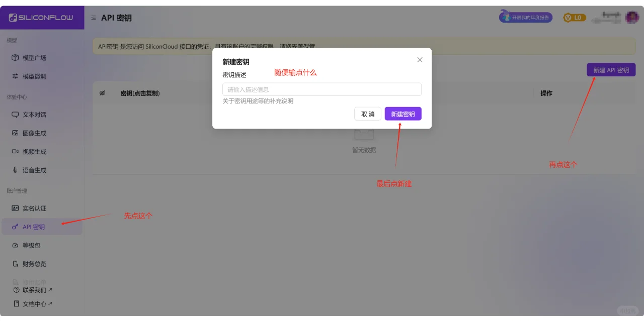Click the key description input field
The width and height of the screenshot is (644, 321).
click(322, 89)
